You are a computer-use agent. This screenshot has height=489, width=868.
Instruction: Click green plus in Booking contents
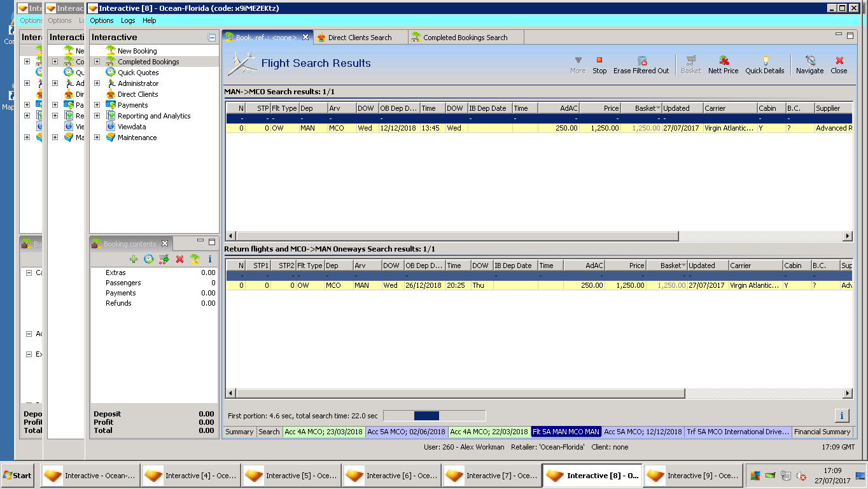tap(133, 259)
